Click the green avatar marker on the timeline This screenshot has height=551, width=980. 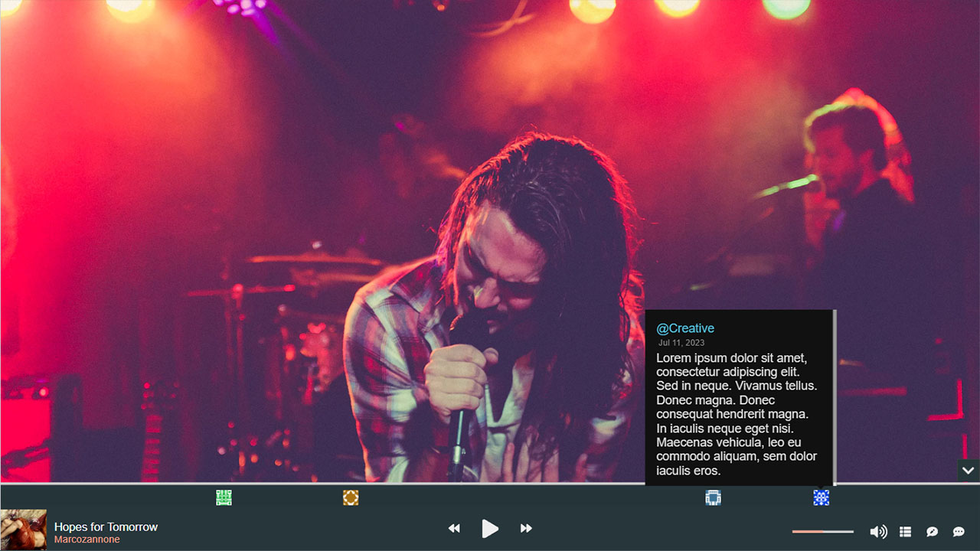tap(224, 497)
